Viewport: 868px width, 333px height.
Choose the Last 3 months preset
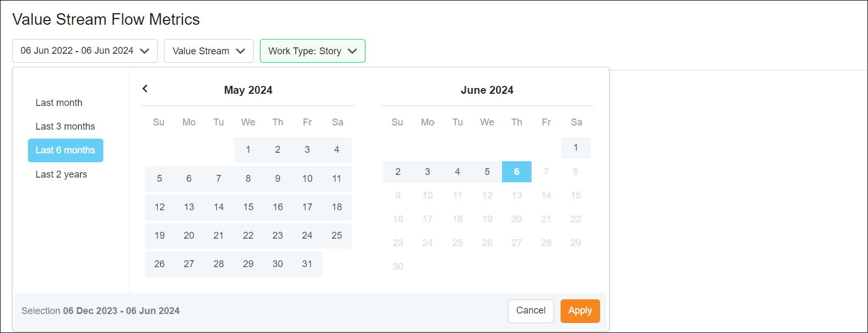click(65, 126)
